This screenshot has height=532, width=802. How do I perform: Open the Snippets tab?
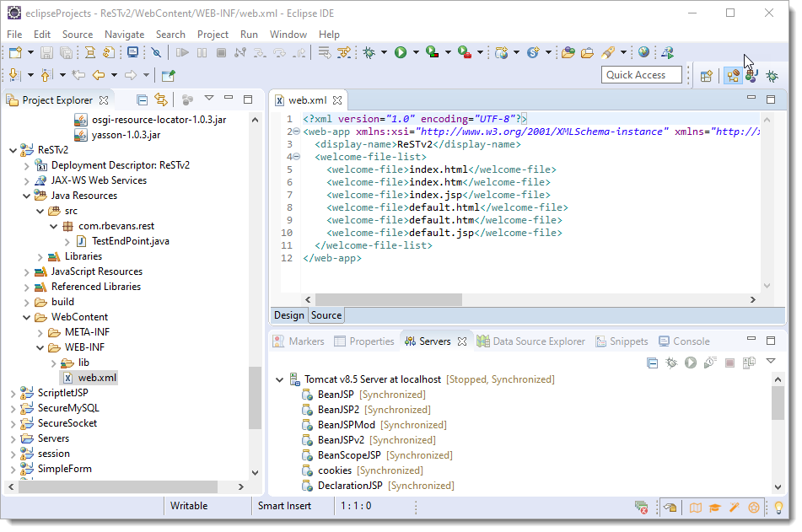[622, 341]
